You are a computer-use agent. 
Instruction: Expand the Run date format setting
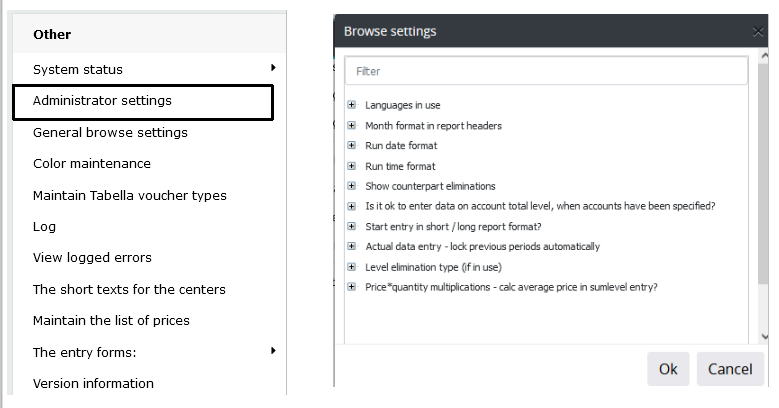[x=352, y=145]
